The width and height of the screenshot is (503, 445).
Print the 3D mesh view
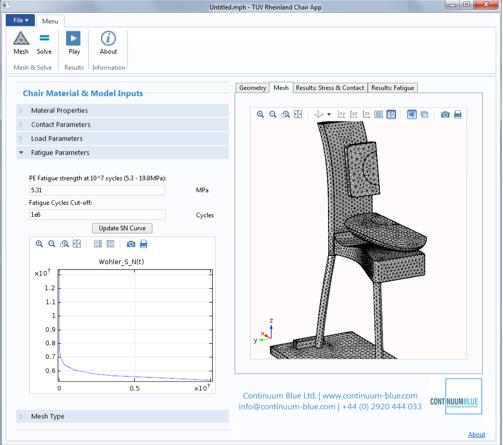coord(458,115)
